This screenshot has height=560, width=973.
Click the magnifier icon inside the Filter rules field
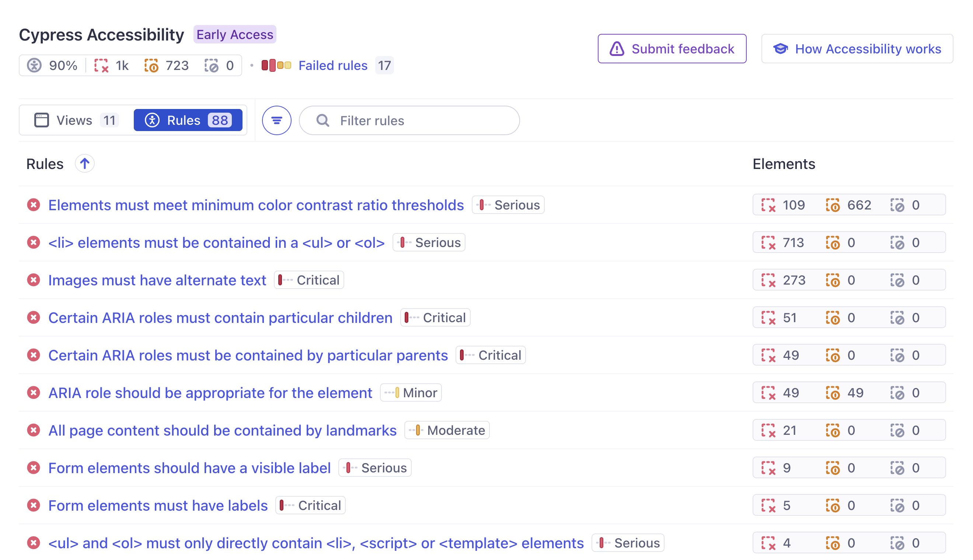coord(322,120)
